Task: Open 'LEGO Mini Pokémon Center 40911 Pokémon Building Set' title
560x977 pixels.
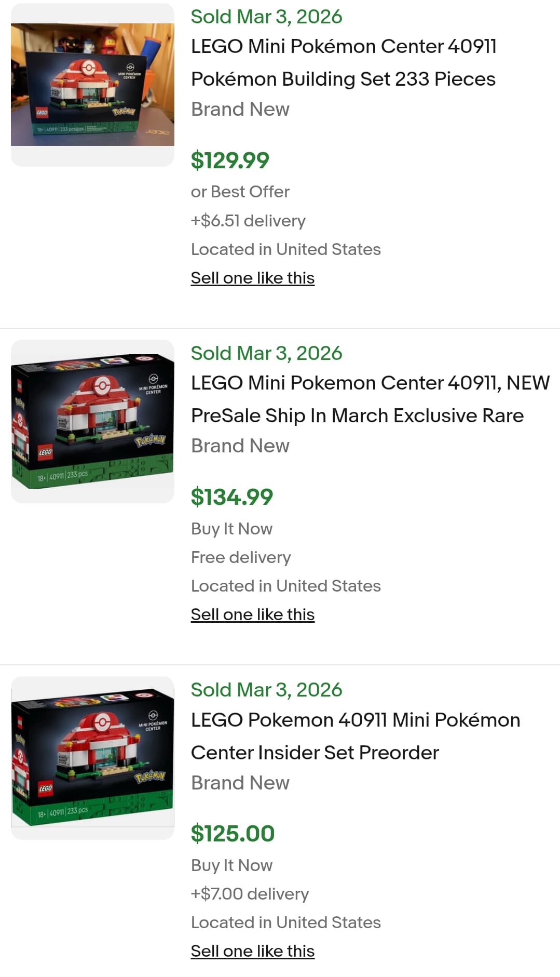Action: pos(343,62)
